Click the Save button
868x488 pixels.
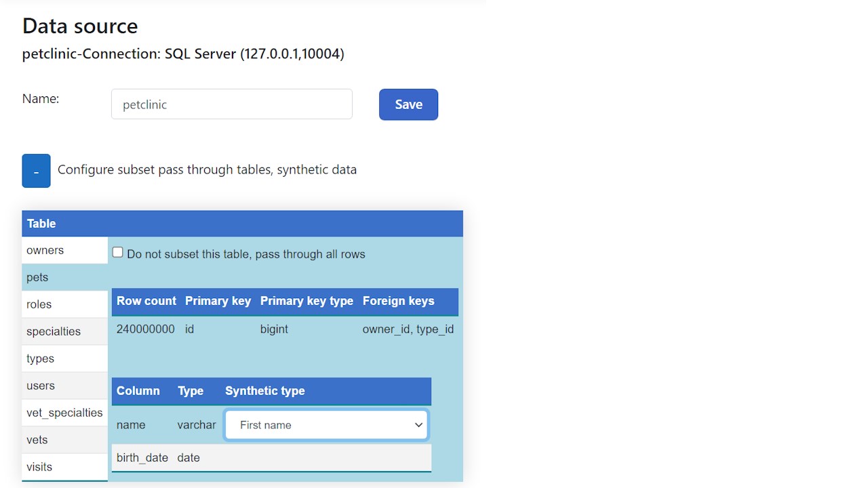coord(408,104)
